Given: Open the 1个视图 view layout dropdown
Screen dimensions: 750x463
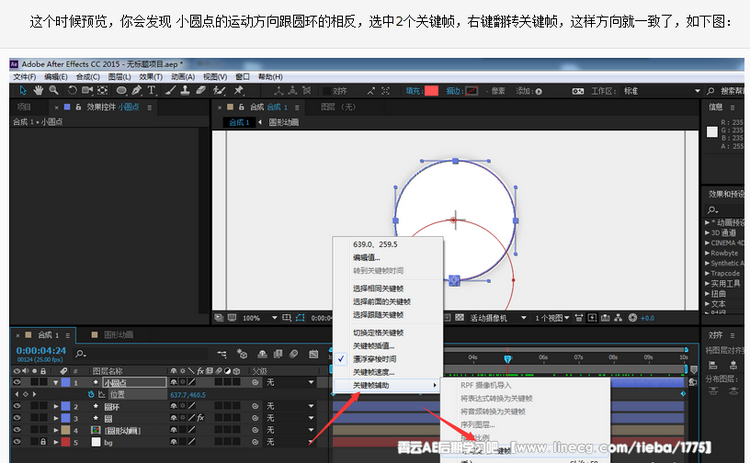Looking at the screenshot, I should (552, 318).
